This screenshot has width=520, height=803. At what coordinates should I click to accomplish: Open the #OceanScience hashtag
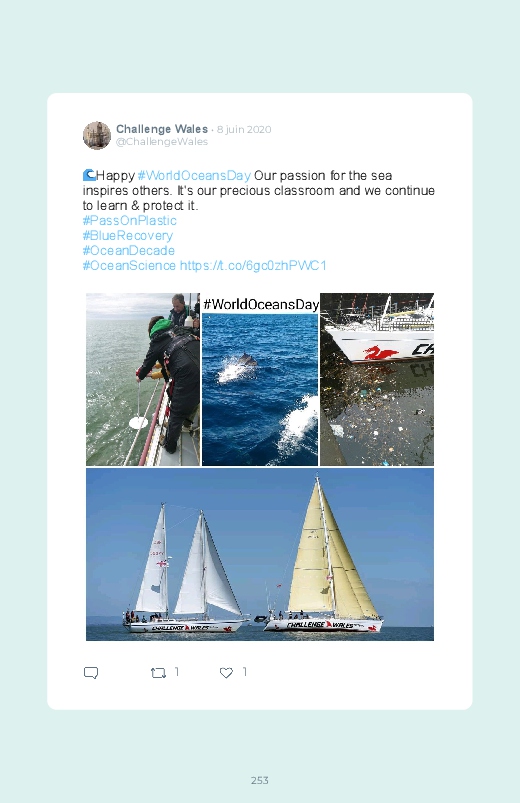pyautogui.click(x=129, y=265)
